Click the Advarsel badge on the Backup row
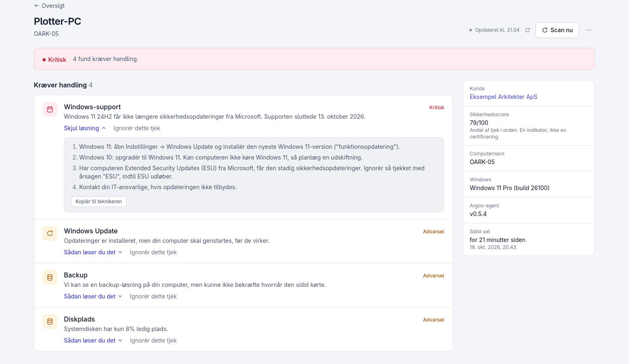This screenshot has width=629, height=364. click(x=433, y=276)
